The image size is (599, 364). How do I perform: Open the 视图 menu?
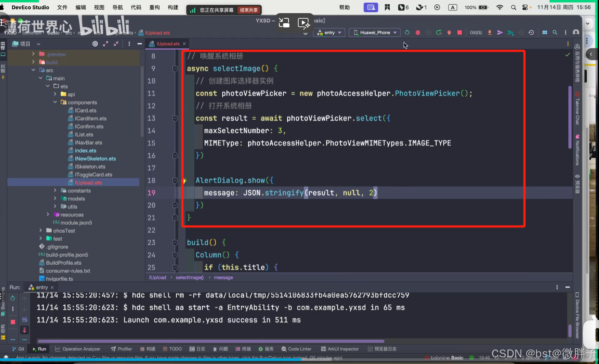(x=99, y=7)
